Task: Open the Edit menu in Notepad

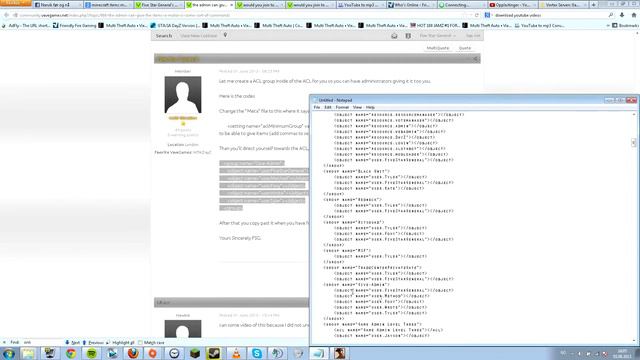Action: click(328, 107)
